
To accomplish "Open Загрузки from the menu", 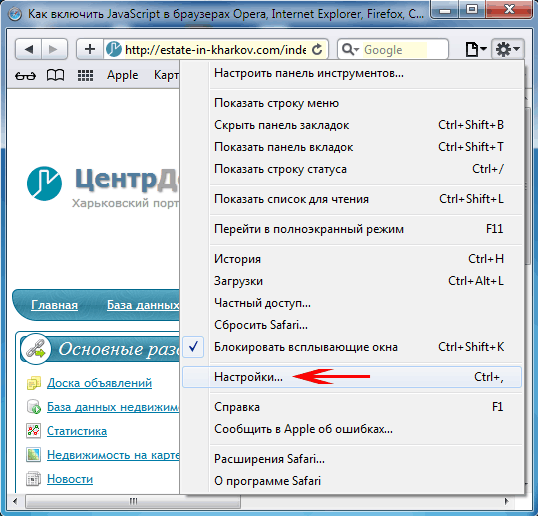I will click(352, 281).
